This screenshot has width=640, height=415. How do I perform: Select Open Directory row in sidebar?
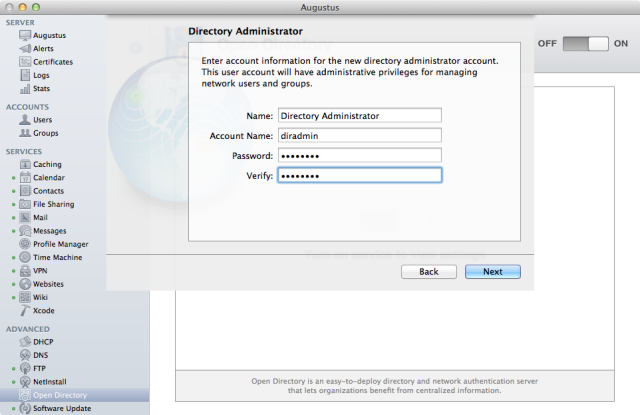tap(74, 395)
